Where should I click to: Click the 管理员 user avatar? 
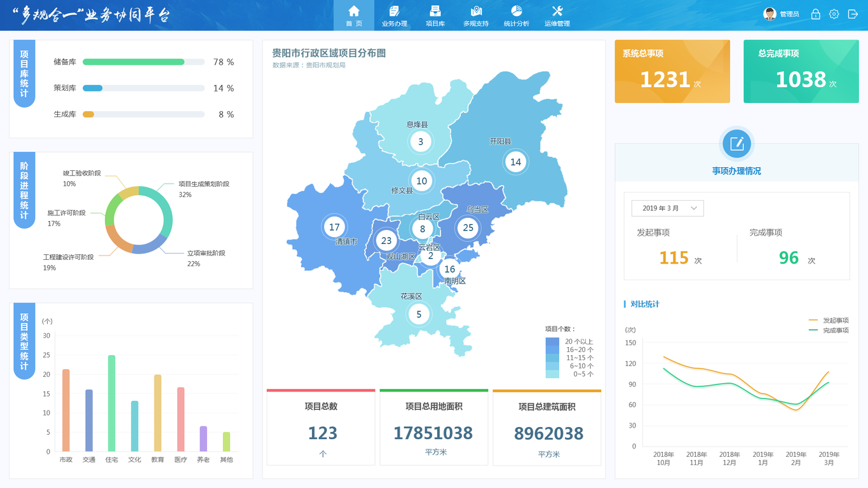pyautogui.click(x=770, y=14)
